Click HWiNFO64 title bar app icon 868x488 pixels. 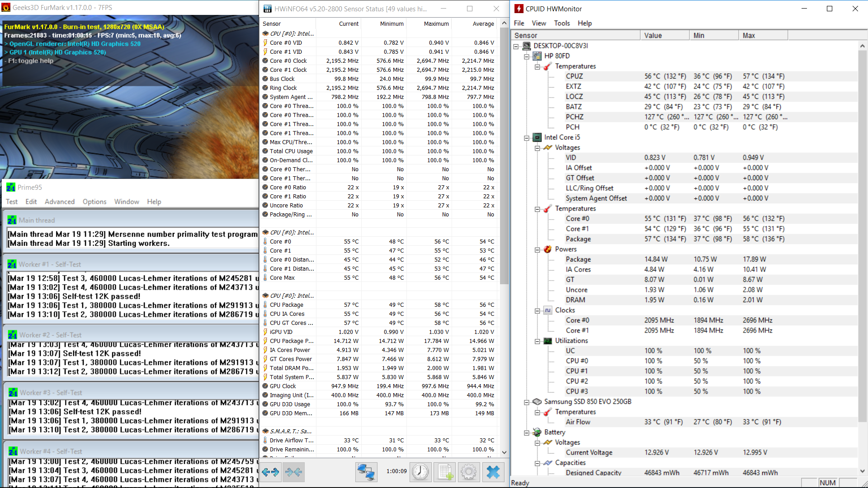[x=268, y=9]
